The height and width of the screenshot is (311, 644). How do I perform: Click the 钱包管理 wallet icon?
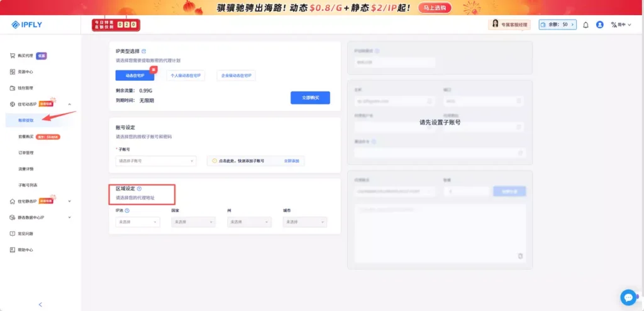pyautogui.click(x=13, y=88)
